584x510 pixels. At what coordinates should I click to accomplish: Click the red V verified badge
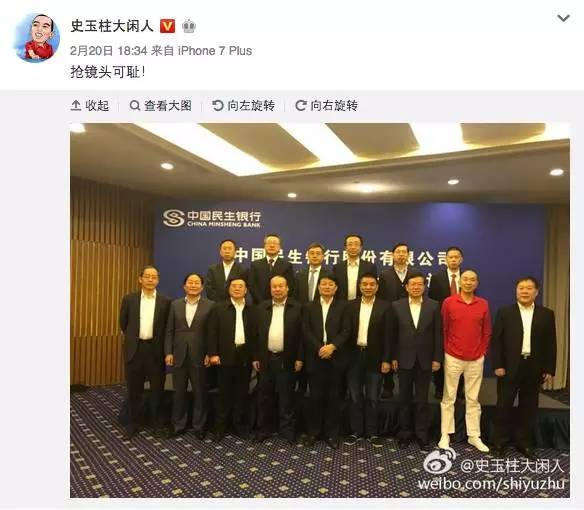click(168, 26)
